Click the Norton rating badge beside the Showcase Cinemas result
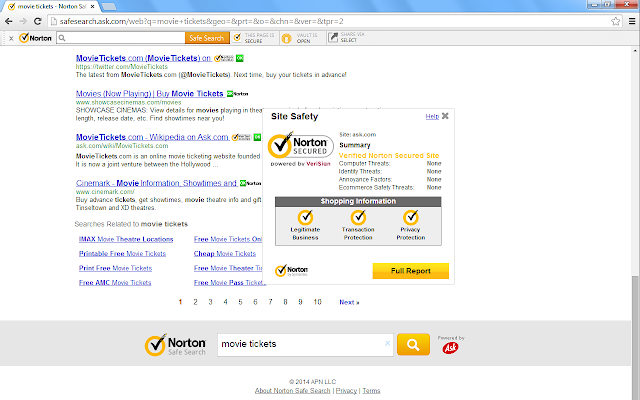The image size is (640, 400). (x=237, y=94)
